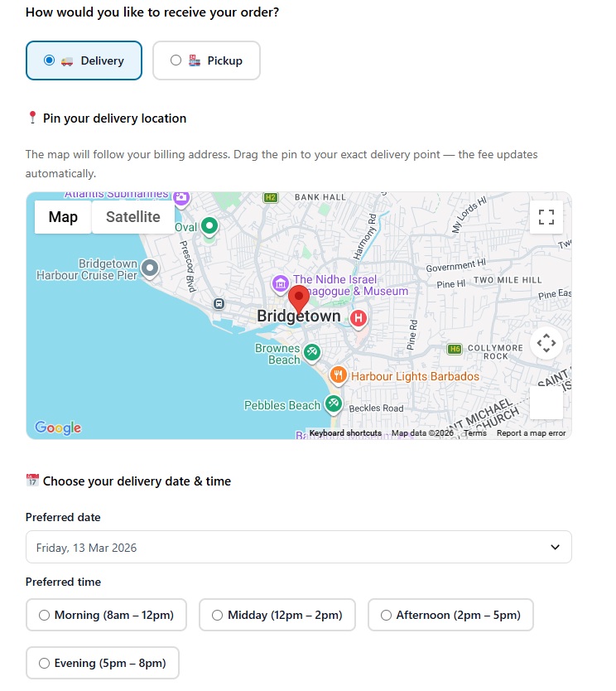This screenshot has height=691, width=616.
Task: Click the Nidhe Israel Synagogue marker
Action: click(x=280, y=284)
